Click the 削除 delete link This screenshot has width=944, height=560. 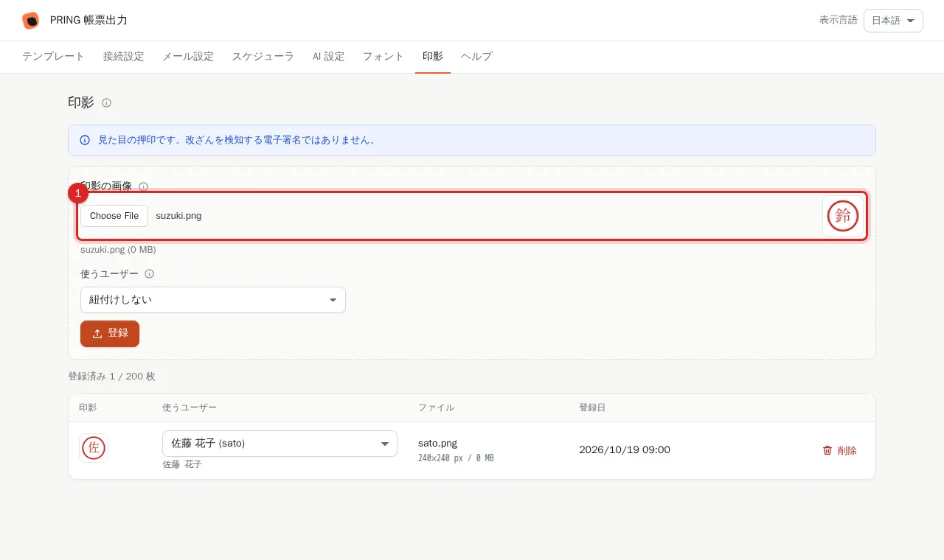click(839, 450)
